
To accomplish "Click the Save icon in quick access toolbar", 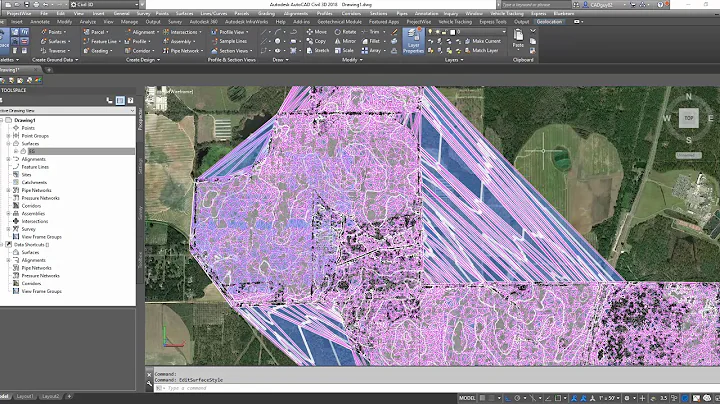I will 26,4.
